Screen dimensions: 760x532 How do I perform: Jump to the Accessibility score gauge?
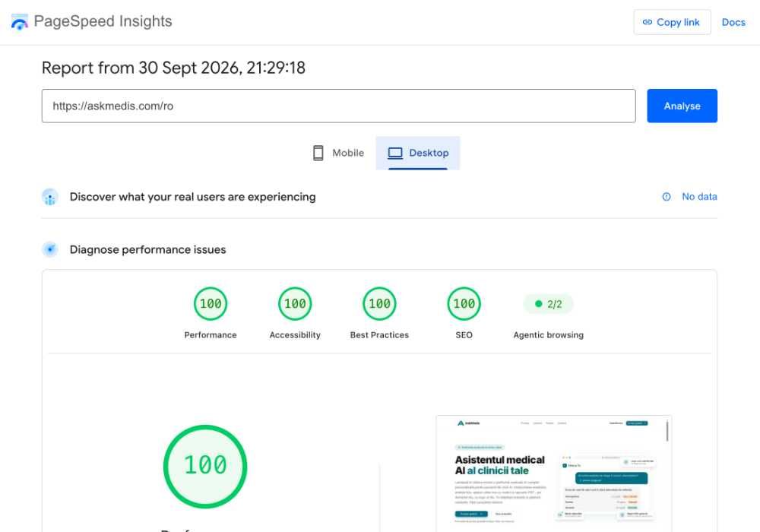[x=295, y=304]
